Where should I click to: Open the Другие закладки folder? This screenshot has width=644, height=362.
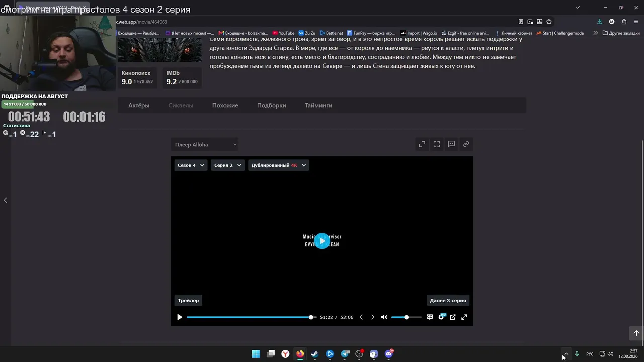point(621,33)
